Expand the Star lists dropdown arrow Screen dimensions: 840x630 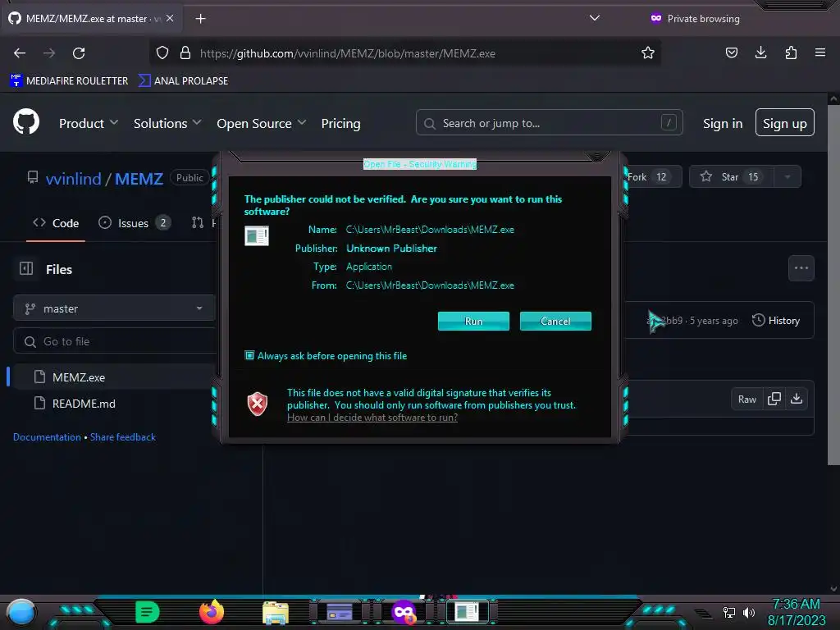pyautogui.click(x=787, y=177)
